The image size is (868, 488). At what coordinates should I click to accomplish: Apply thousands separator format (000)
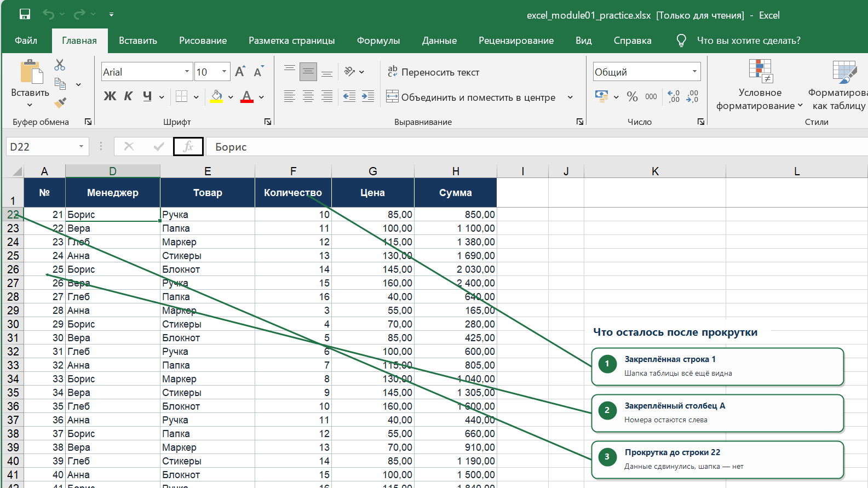pyautogui.click(x=651, y=96)
